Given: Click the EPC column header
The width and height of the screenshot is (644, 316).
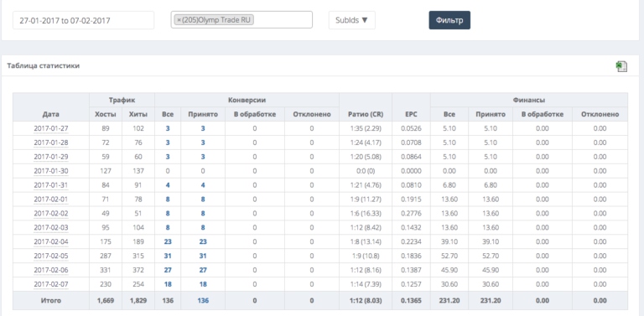Looking at the screenshot, I should click(x=411, y=115).
